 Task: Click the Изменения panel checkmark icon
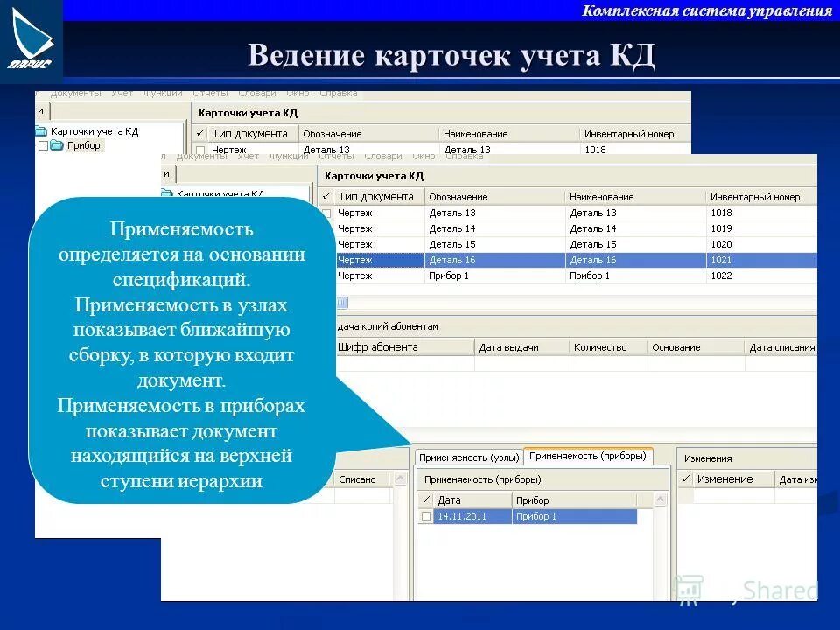pos(683,479)
